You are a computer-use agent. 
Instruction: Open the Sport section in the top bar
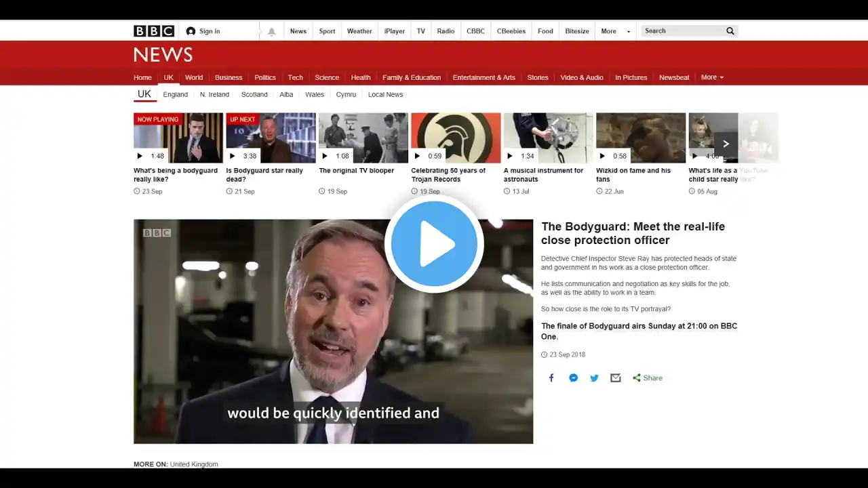coord(327,31)
